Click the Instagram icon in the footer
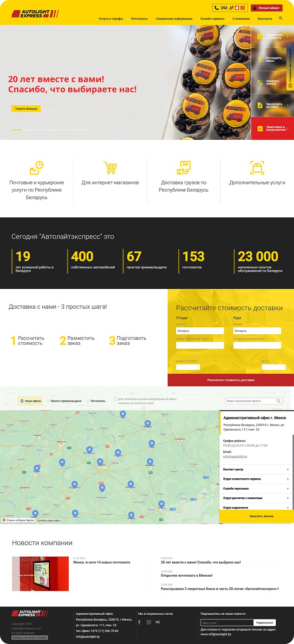This screenshot has height=644, width=294. [x=149, y=622]
